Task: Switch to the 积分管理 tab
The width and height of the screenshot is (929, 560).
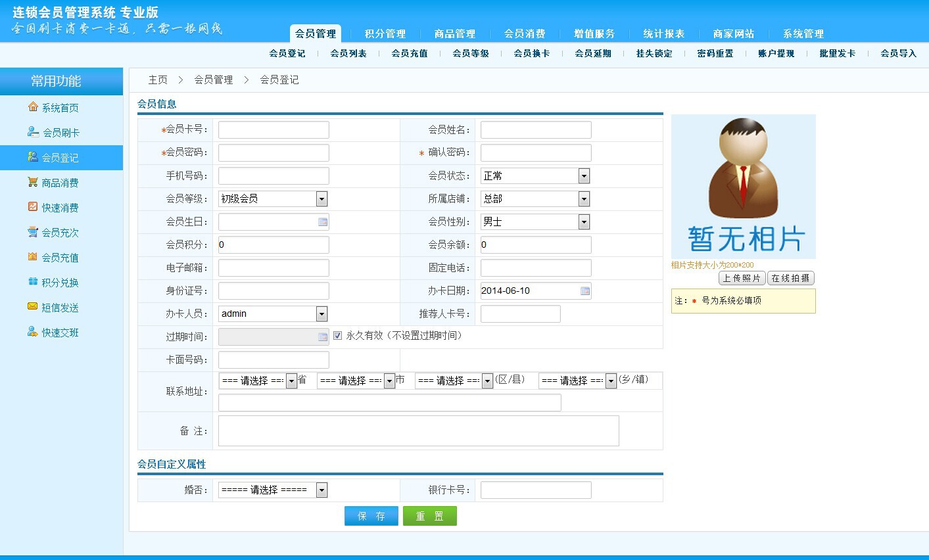Action: click(385, 34)
